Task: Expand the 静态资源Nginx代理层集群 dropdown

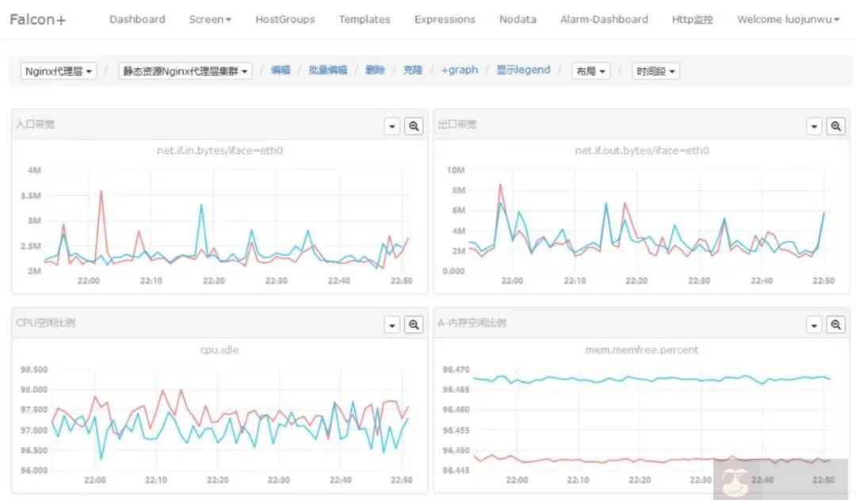Action: pos(185,71)
